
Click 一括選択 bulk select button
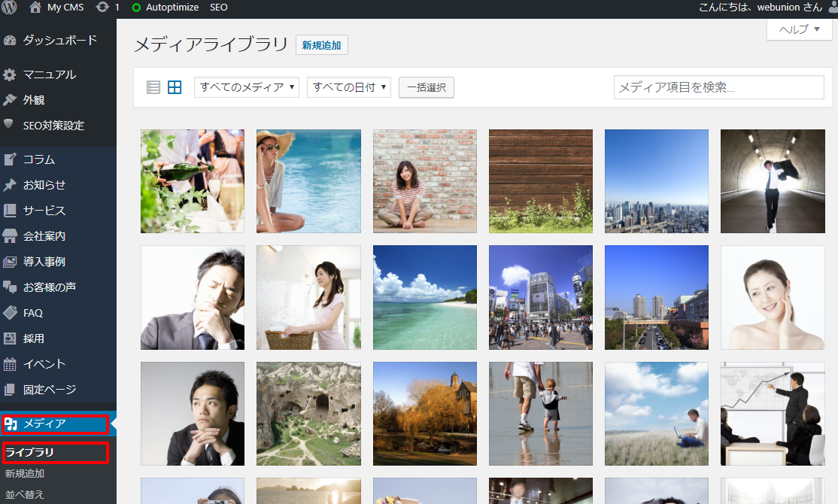(x=427, y=87)
